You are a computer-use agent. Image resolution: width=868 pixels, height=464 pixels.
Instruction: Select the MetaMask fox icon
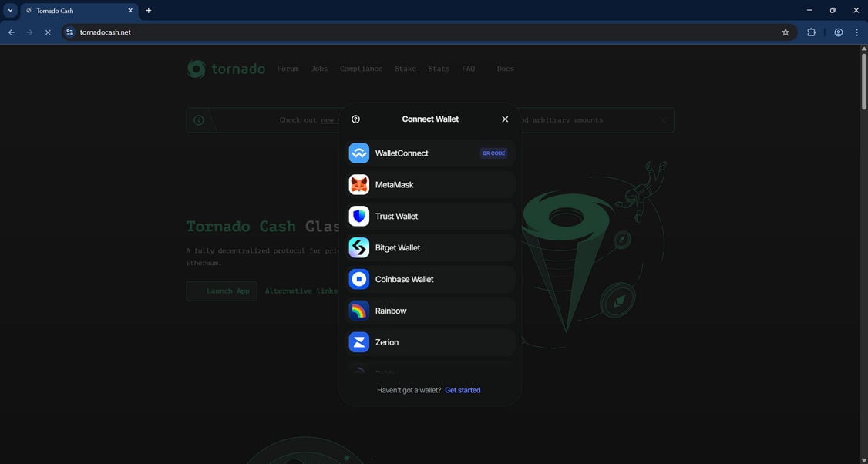coord(359,184)
